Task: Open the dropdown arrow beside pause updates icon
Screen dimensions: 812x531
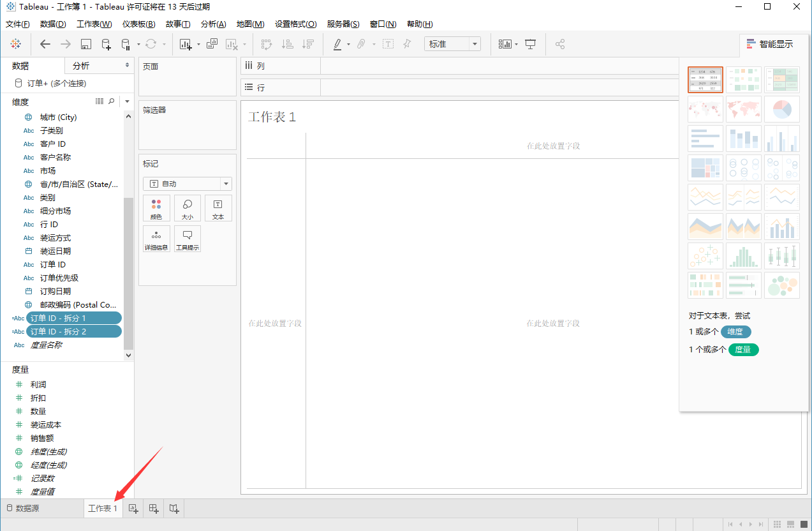Action: point(138,45)
